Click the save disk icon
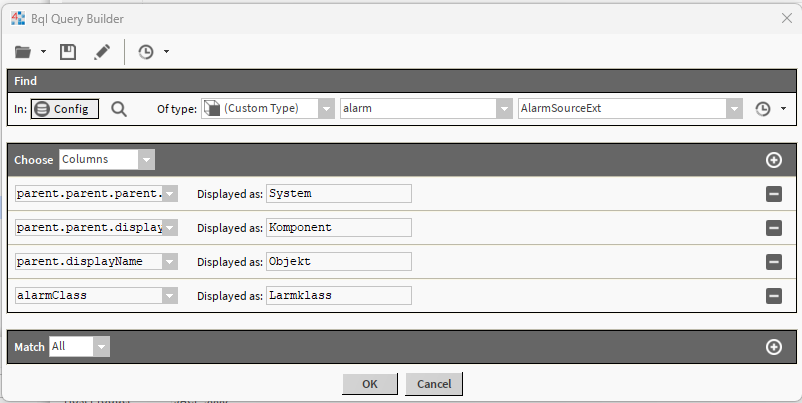 tap(68, 51)
